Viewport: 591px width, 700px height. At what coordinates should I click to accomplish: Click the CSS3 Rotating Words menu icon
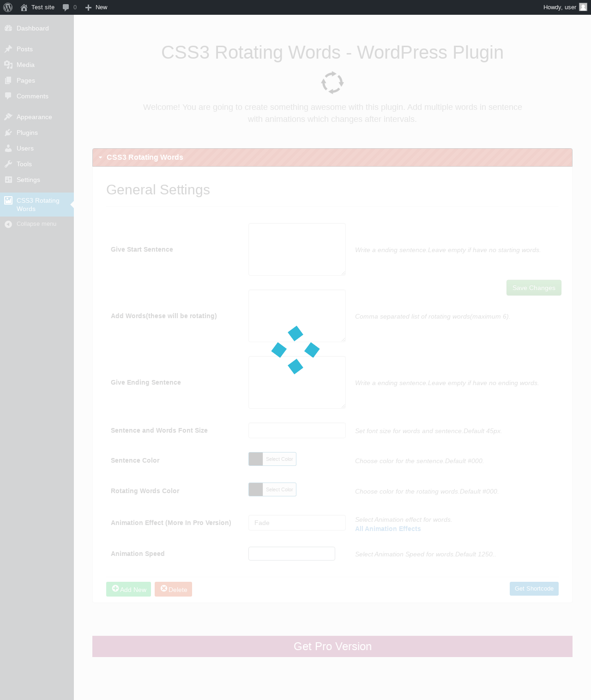click(x=8, y=200)
